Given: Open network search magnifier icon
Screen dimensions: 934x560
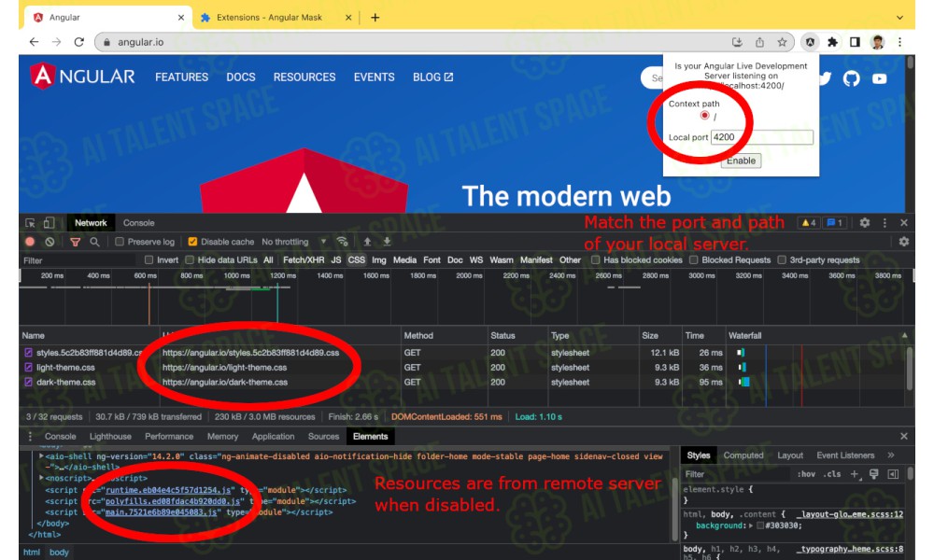Looking at the screenshot, I should 94,242.
